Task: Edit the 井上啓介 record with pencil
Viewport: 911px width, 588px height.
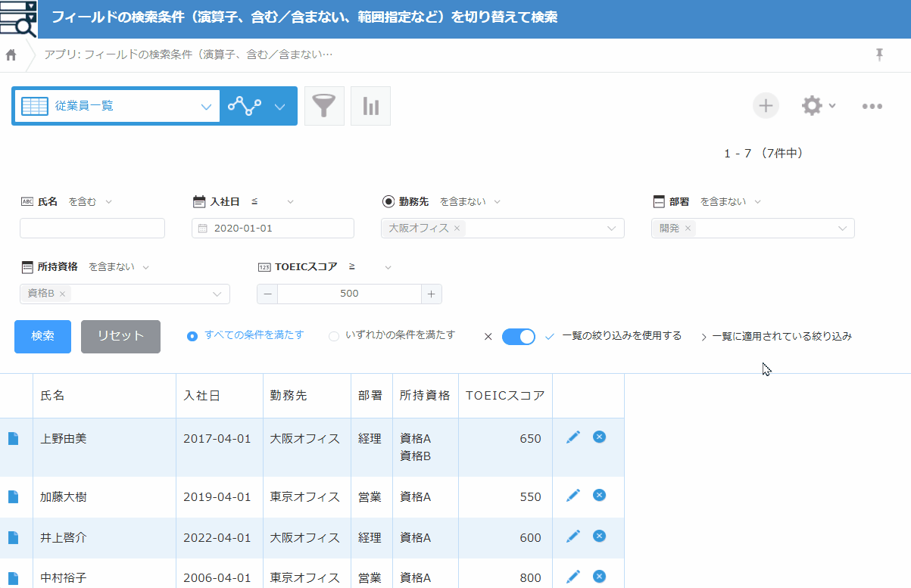Action: click(x=573, y=536)
